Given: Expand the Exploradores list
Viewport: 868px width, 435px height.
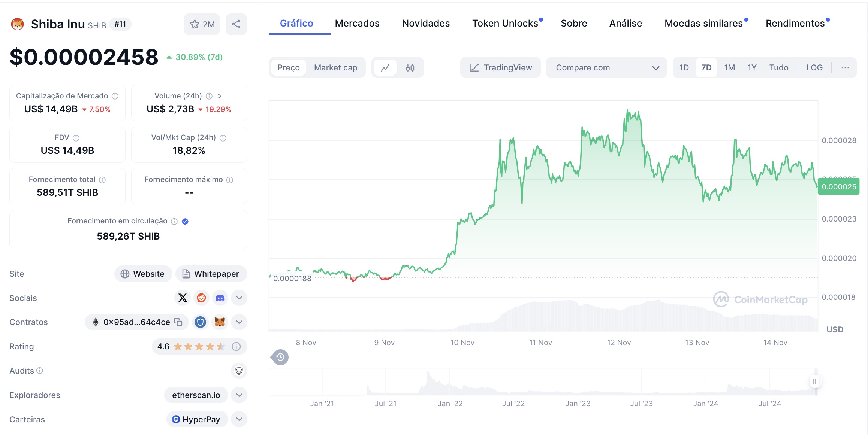Looking at the screenshot, I should pos(239,395).
